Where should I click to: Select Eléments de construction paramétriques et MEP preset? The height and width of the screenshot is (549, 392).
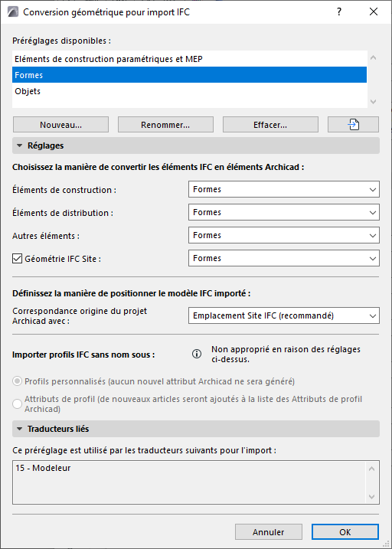coord(189,59)
